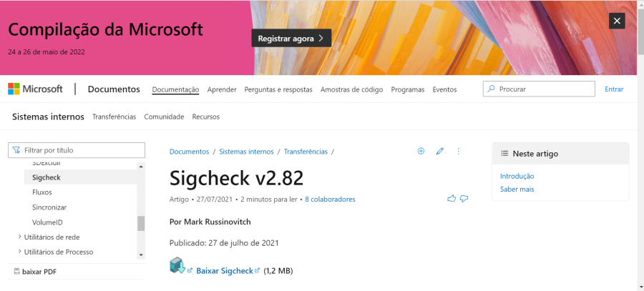Expand the Utilitários de Processo tree node
644x291 pixels.
19,252
